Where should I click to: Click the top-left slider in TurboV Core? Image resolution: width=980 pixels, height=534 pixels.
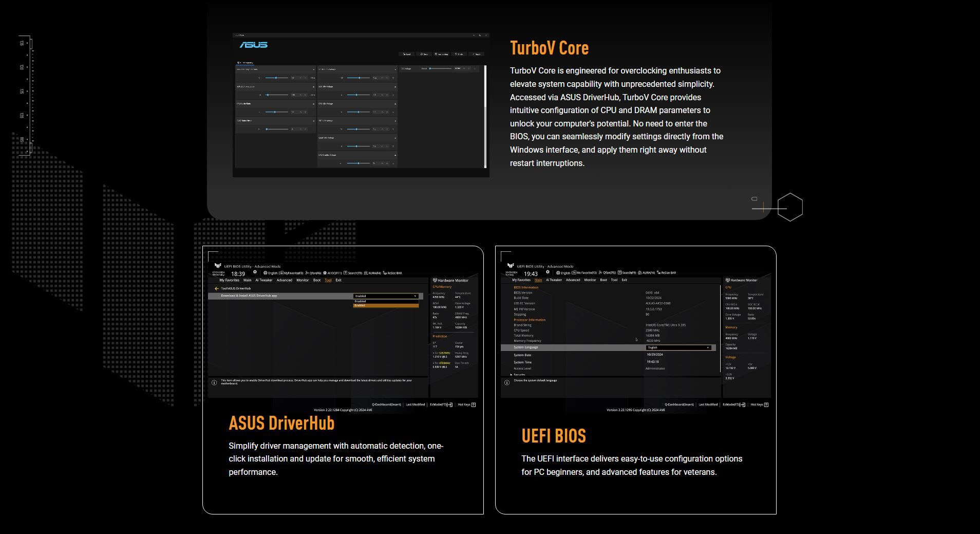click(x=276, y=78)
